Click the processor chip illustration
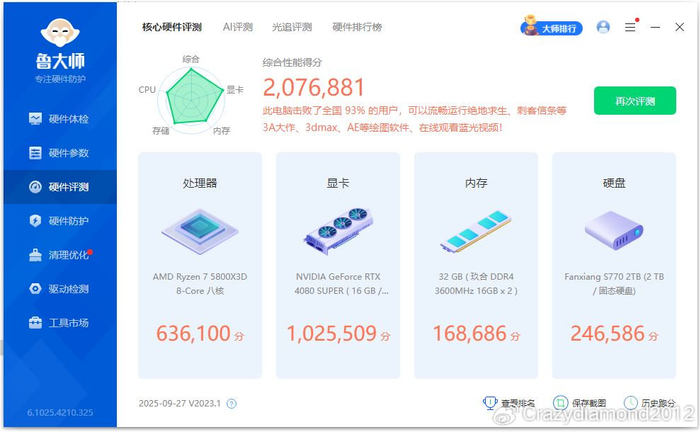Image resolution: width=700 pixels, height=432 pixels. point(200,231)
